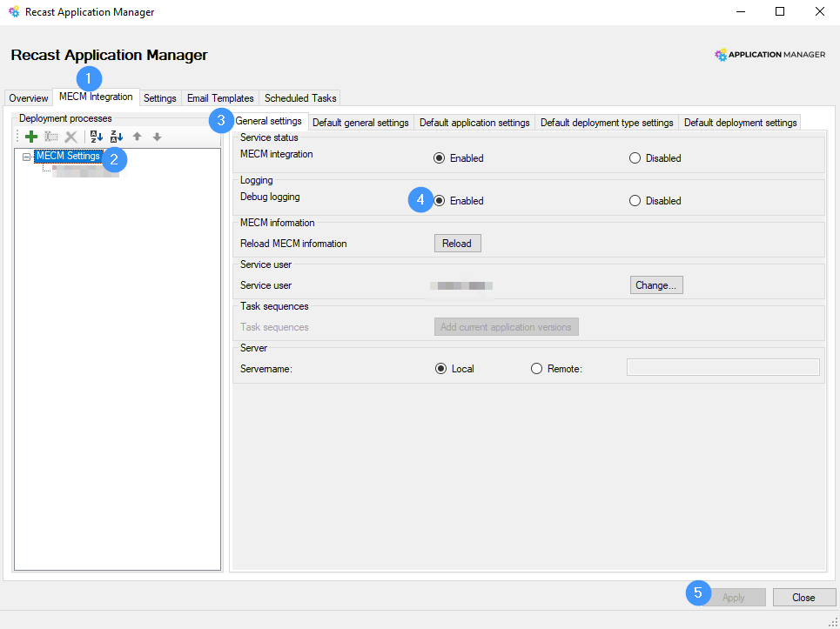840x629 pixels.
Task: Sort deployment processes Z to A
Action: click(x=117, y=137)
